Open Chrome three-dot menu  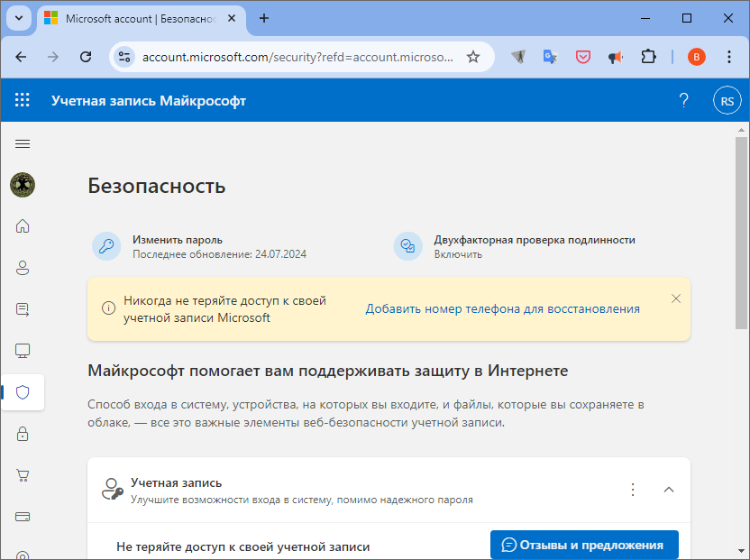click(x=729, y=57)
